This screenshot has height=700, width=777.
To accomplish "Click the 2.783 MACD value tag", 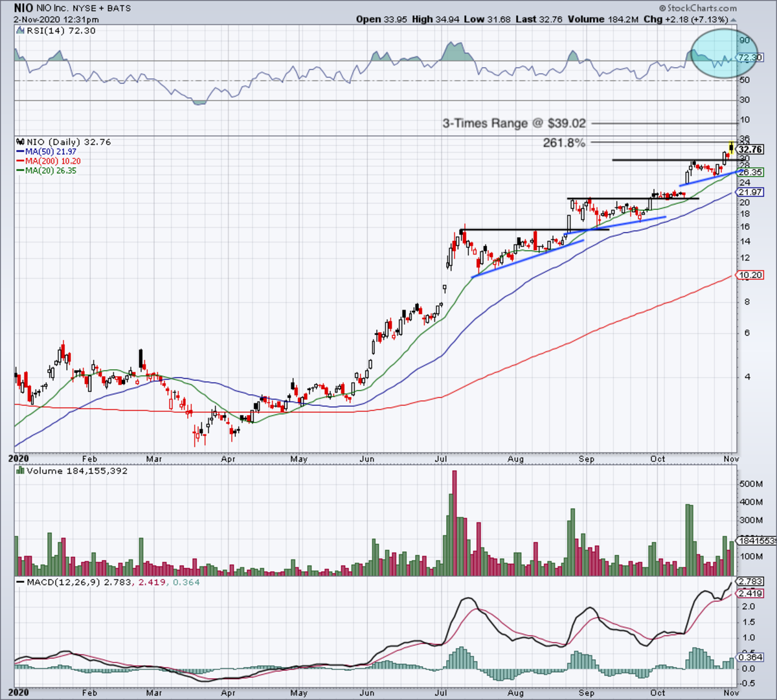I will click(x=750, y=581).
